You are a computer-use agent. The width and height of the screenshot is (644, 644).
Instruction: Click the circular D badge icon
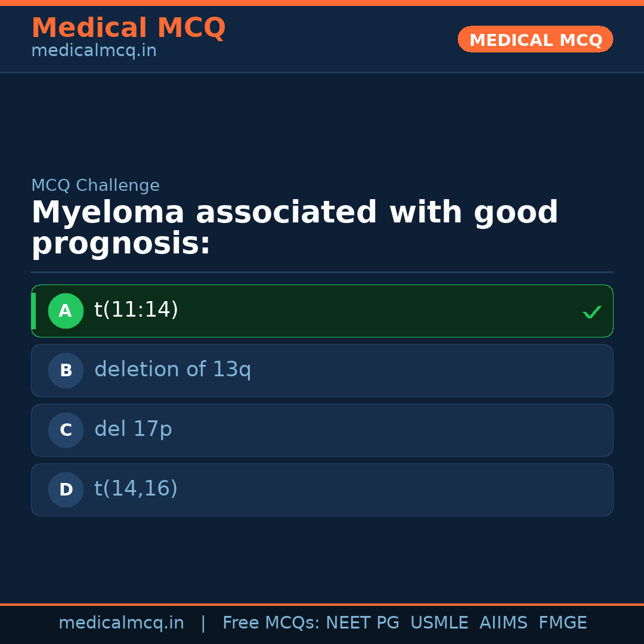66,490
